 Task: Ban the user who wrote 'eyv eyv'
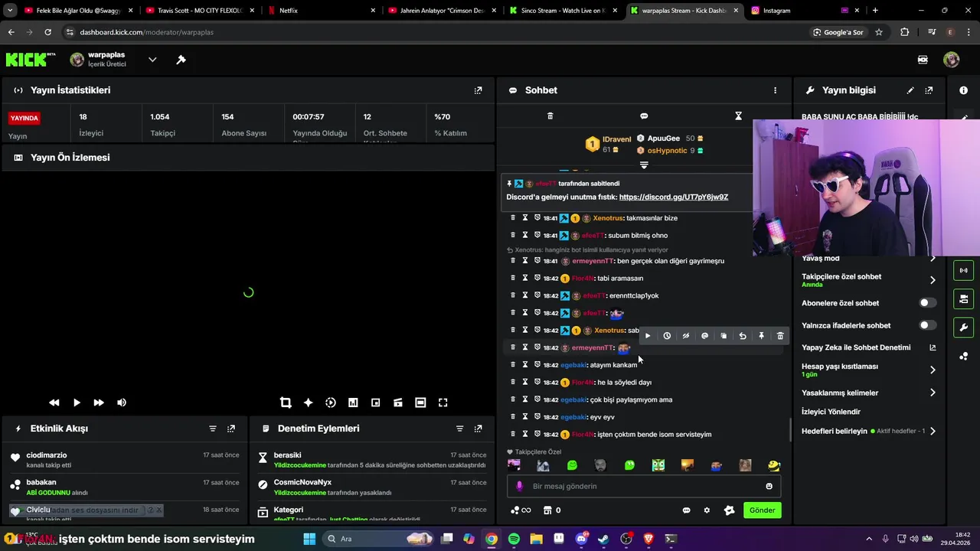tap(537, 417)
